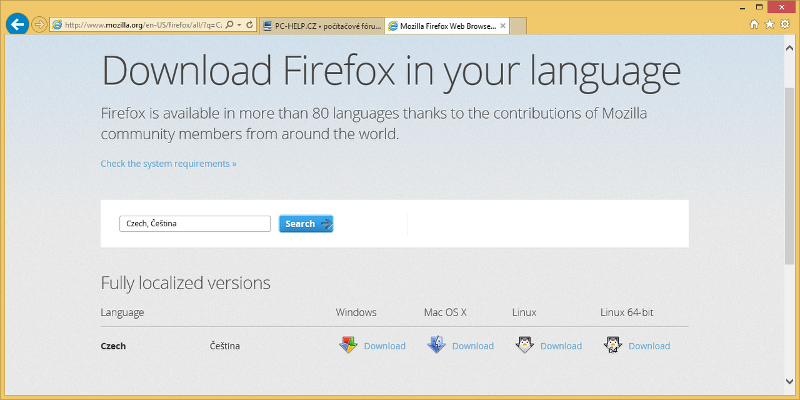Screen dimensions: 800x400
Task: Download Czech Firefox for Linux 64-bit
Action: (649, 346)
